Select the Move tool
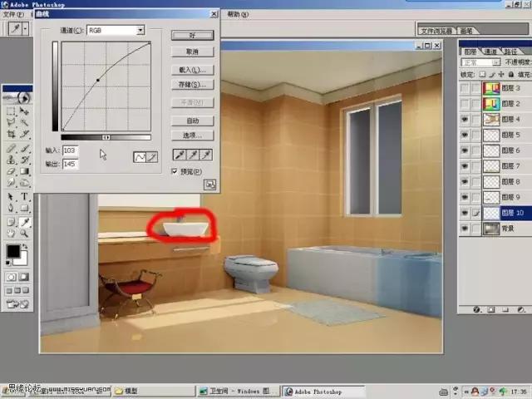 [x=24, y=111]
